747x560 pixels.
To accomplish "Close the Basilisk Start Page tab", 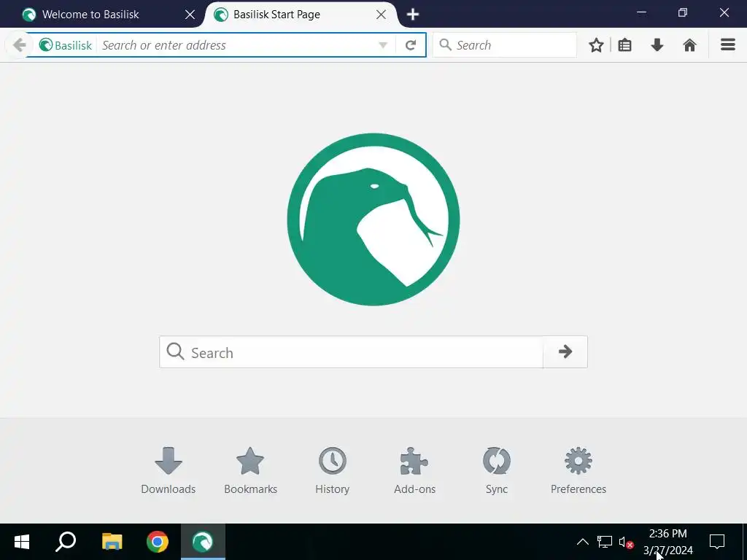I will coord(381,15).
